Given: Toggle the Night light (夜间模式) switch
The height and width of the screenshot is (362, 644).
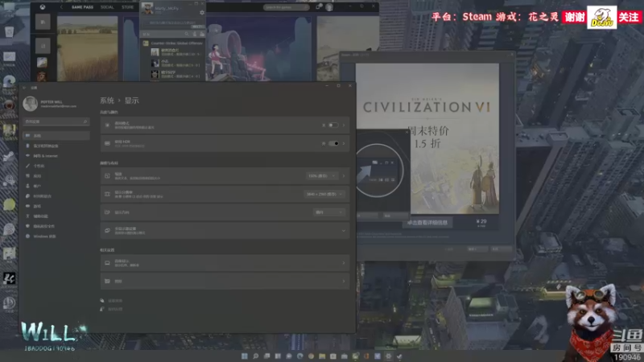Looking at the screenshot, I should pos(333,125).
